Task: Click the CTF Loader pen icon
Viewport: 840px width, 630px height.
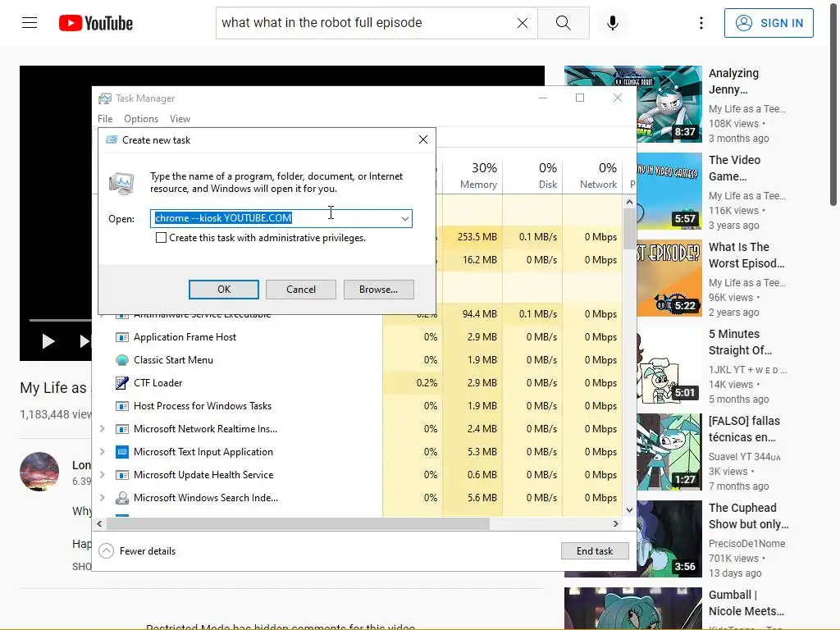Action: tap(122, 383)
